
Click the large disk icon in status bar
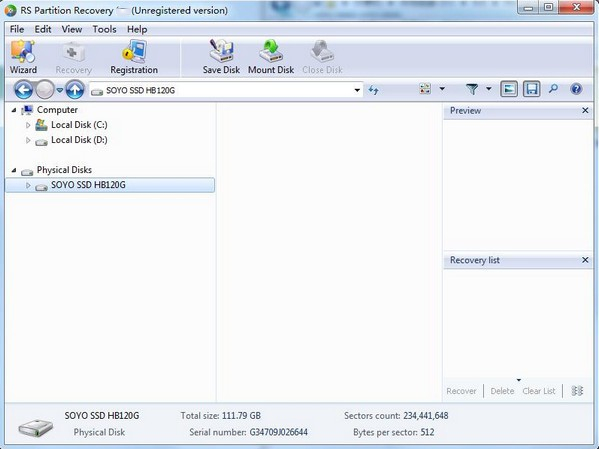point(36,427)
